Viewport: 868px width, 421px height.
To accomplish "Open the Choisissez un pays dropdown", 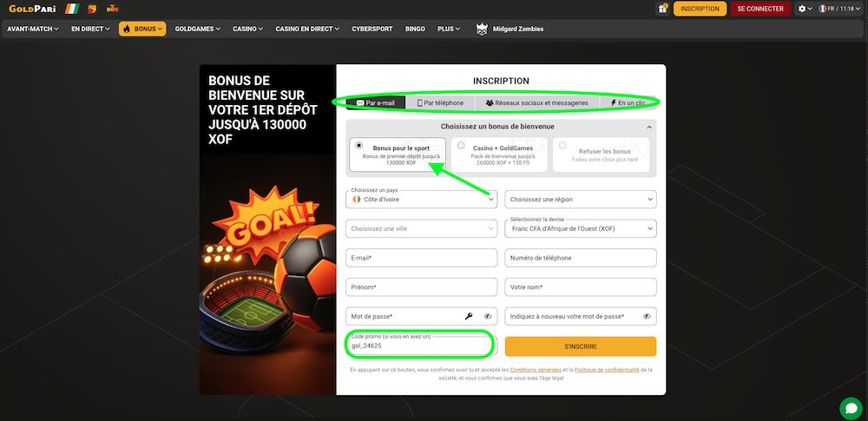I will [x=421, y=199].
